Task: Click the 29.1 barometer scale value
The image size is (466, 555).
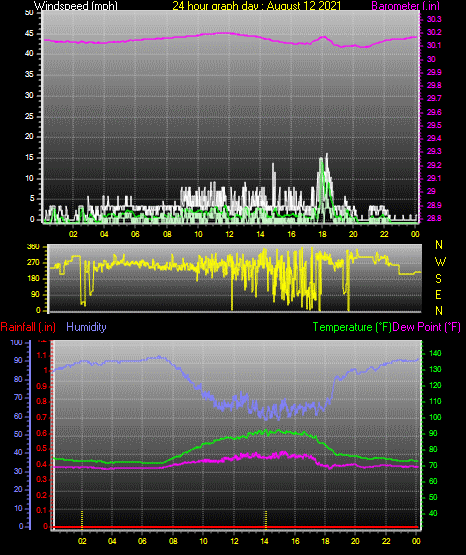Action: coord(434,178)
